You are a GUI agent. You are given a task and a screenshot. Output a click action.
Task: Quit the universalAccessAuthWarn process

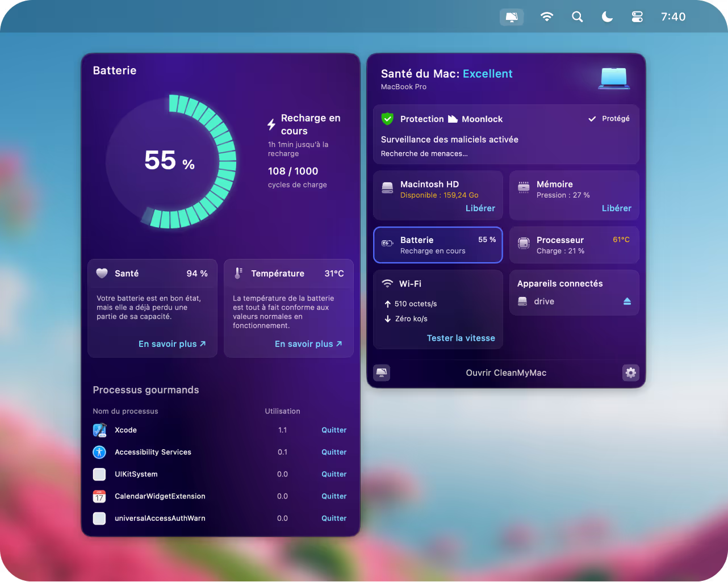pos(334,518)
